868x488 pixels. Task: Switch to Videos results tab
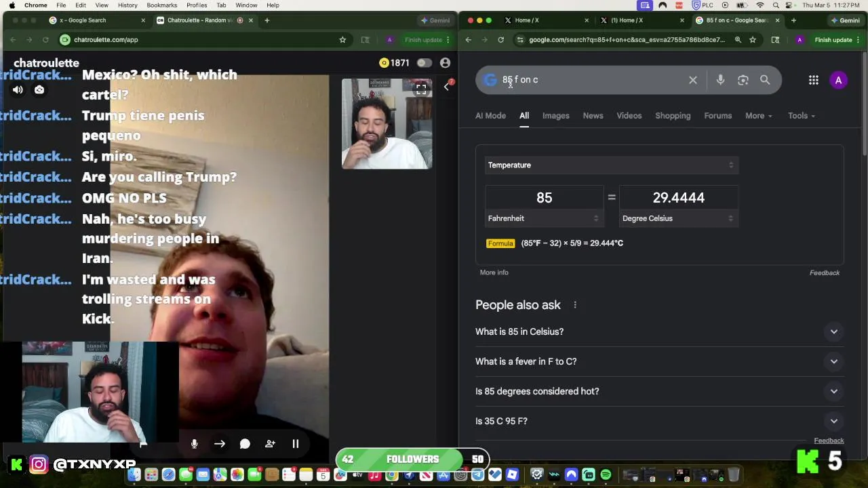click(629, 116)
